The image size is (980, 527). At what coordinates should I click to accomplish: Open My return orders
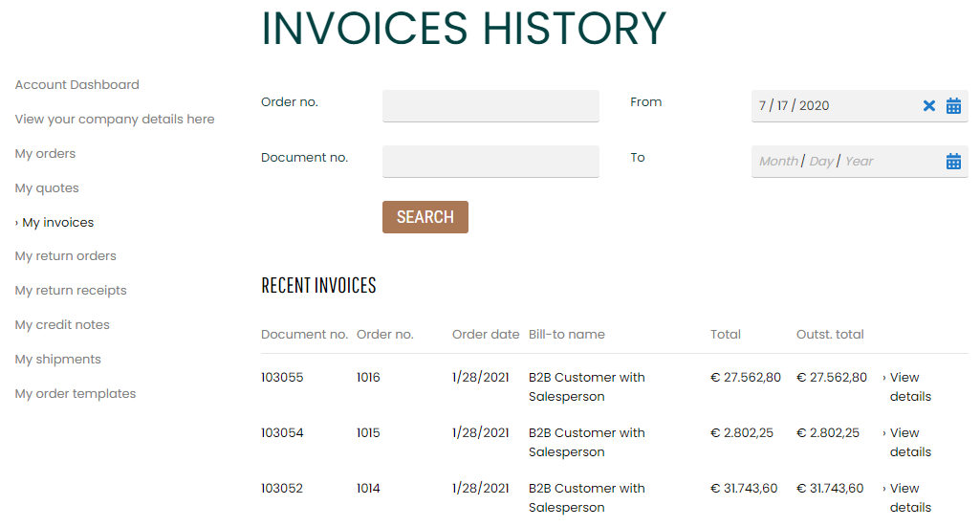[x=66, y=255]
